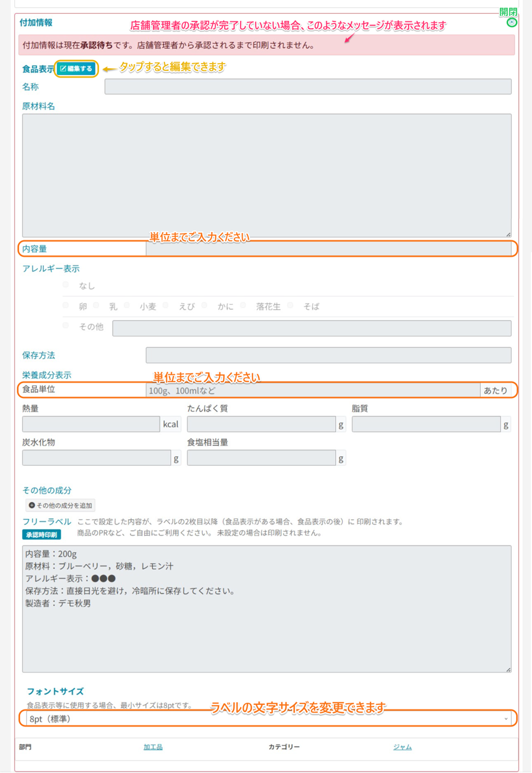The width and height of the screenshot is (532, 773).
Task: Toggle the えび allergy checkbox
Action: coord(165,305)
